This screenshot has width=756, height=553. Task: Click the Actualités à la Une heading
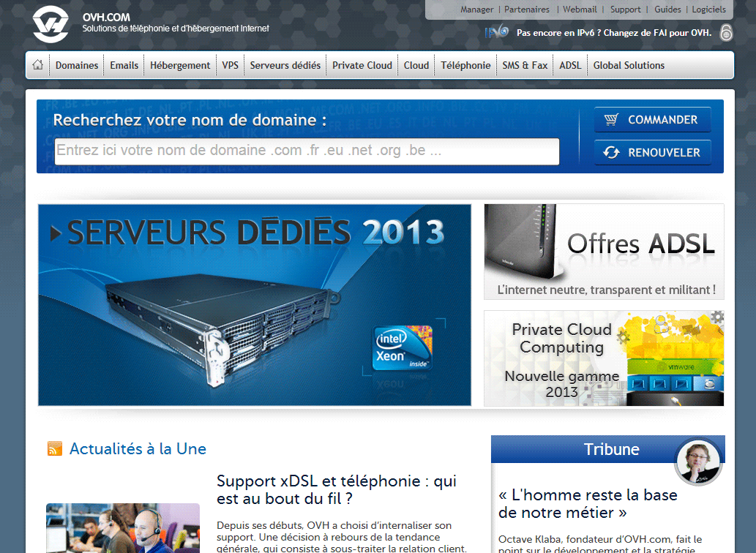click(x=138, y=448)
